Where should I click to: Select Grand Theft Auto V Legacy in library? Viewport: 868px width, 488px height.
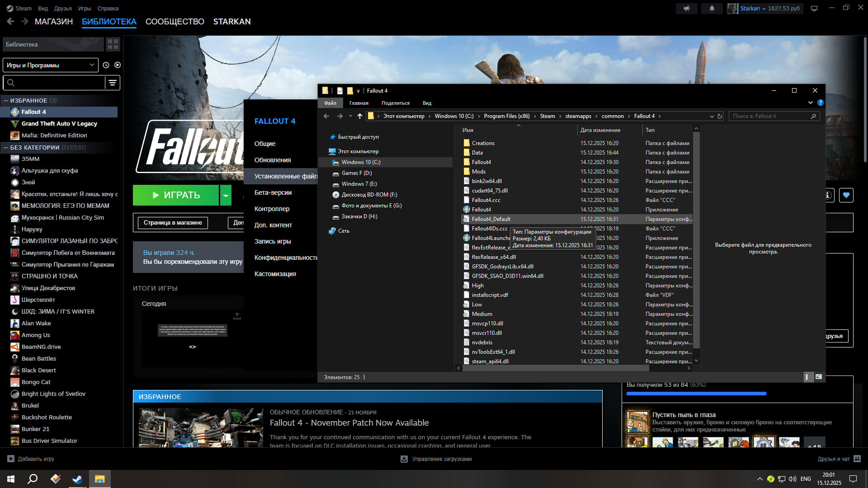pyautogui.click(x=59, y=123)
